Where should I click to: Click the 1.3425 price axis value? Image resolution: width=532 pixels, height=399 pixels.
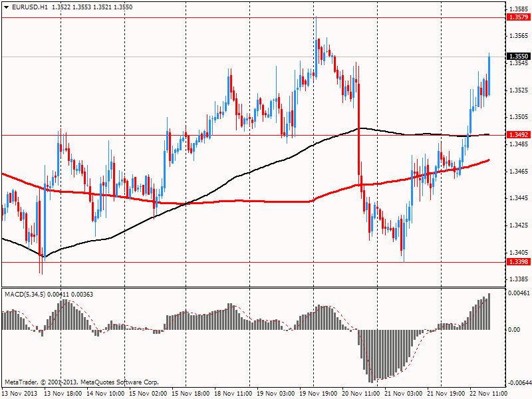(517, 225)
